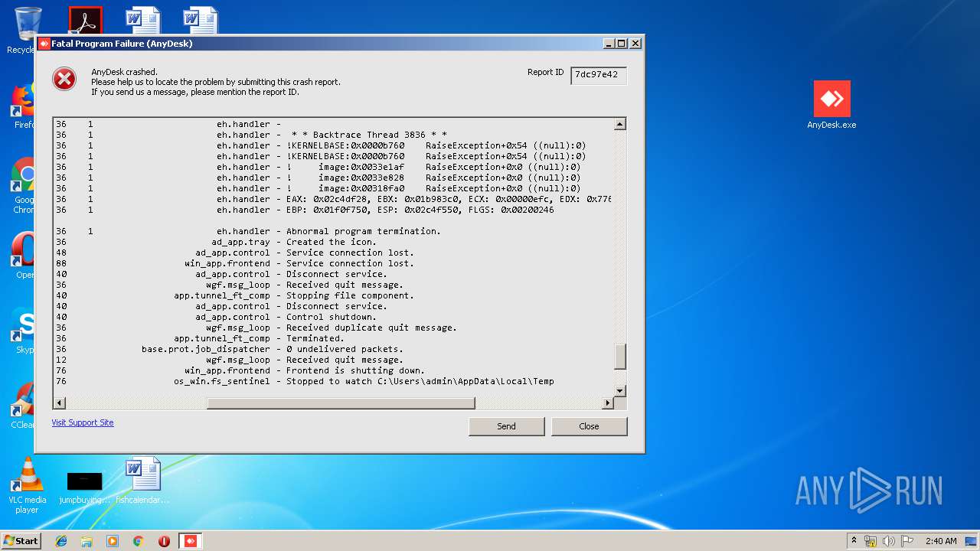Click the Send crash report button
Viewport: 980px width, 551px height.
tap(506, 426)
